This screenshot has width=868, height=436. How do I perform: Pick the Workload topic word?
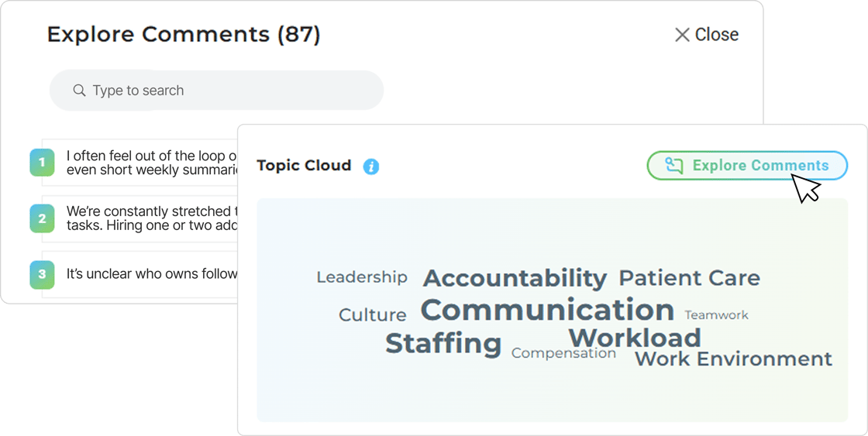coord(635,338)
